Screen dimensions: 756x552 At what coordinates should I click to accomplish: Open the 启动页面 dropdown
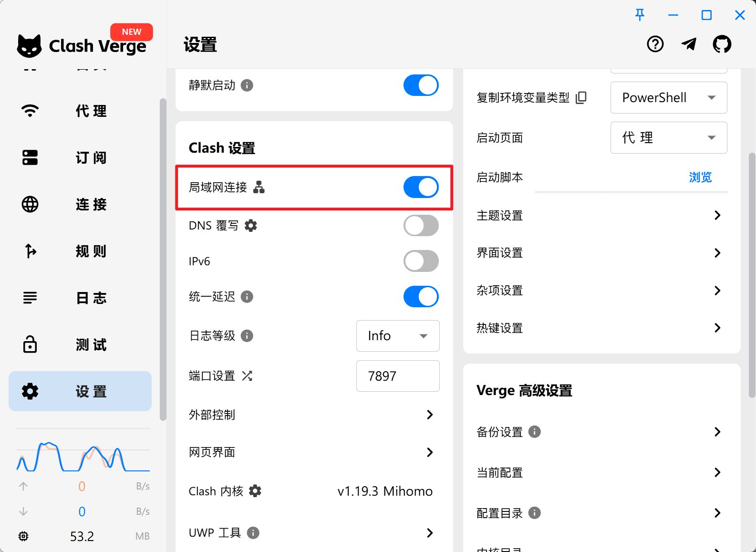click(669, 138)
